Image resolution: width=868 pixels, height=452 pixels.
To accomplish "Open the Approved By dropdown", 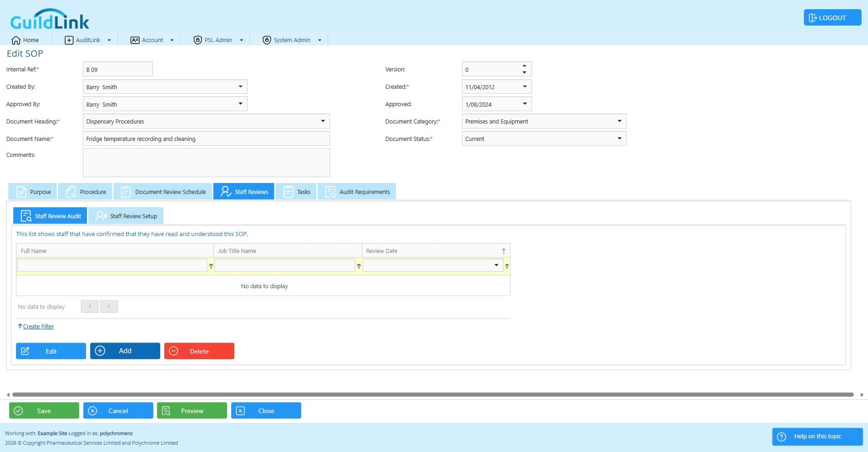I will [240, 104].
